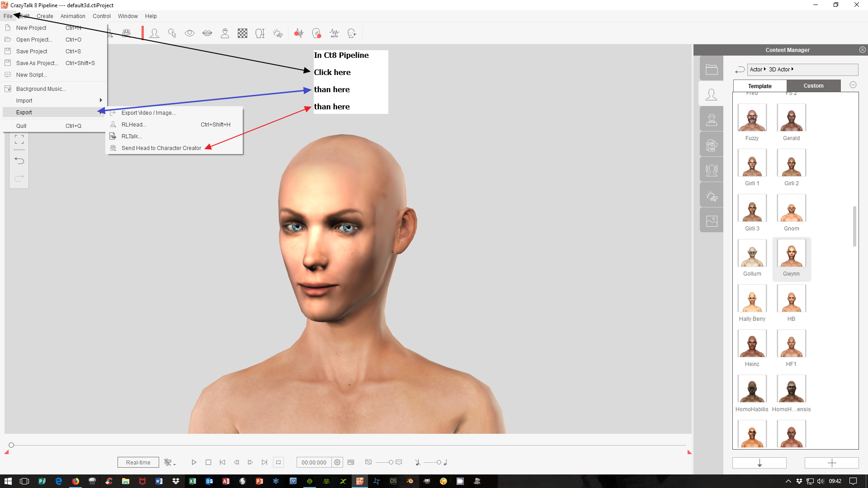Click the fit-to-frame brackets icon
The height and width of the screenshot is (488, 868).
tap(19, 139)
